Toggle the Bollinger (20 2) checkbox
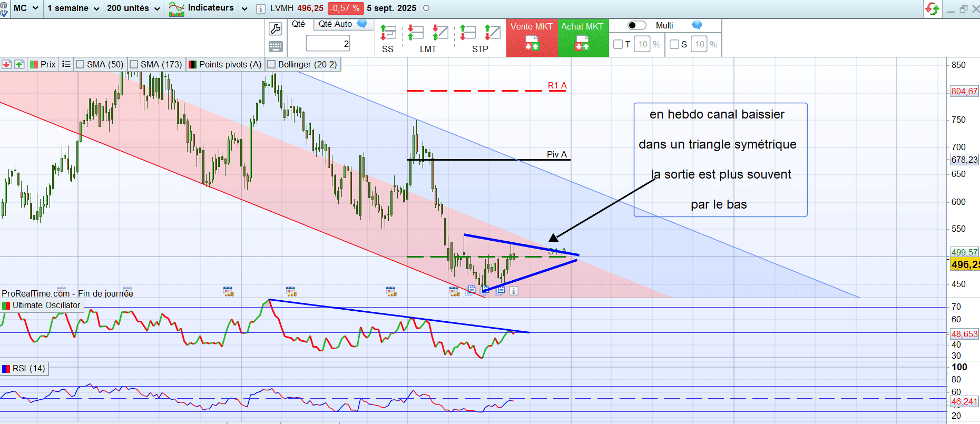 pos(271,64)
